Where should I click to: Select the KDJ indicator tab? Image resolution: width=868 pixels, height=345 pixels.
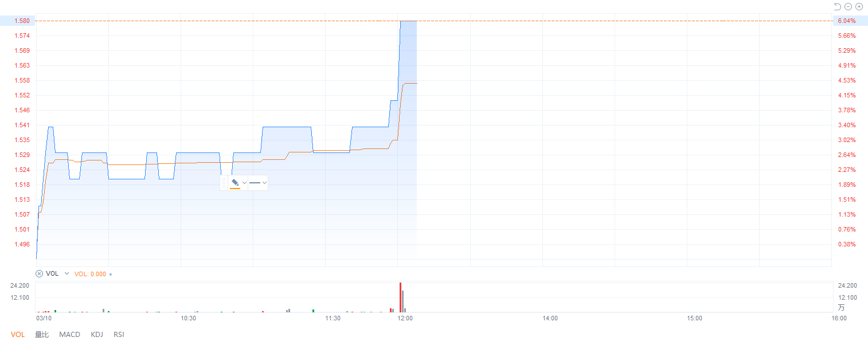click(x=97, y=335)
